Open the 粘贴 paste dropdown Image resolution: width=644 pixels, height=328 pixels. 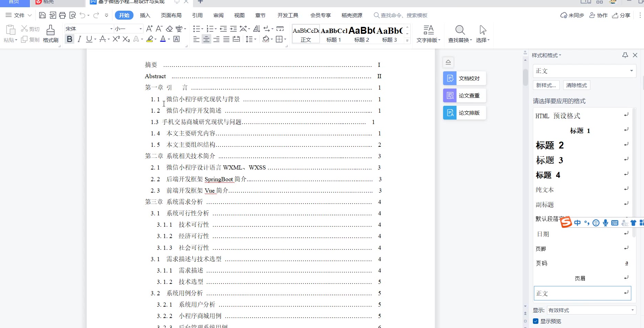point(10,40)
